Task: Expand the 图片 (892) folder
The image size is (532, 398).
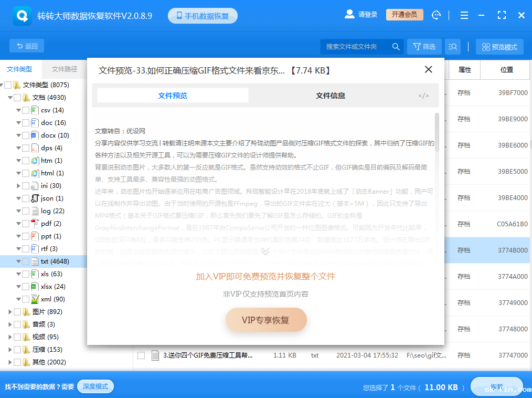Action: click(x=9, y=311)
